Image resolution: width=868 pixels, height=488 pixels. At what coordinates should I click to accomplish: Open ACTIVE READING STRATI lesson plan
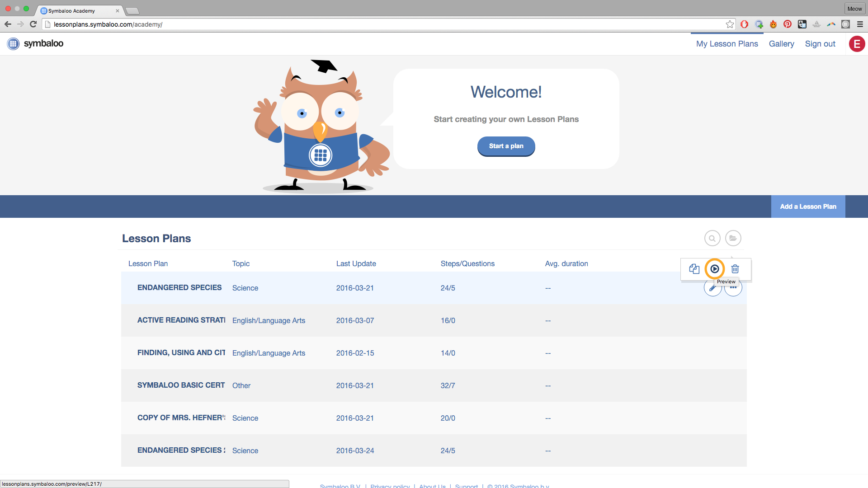[181, 320]
